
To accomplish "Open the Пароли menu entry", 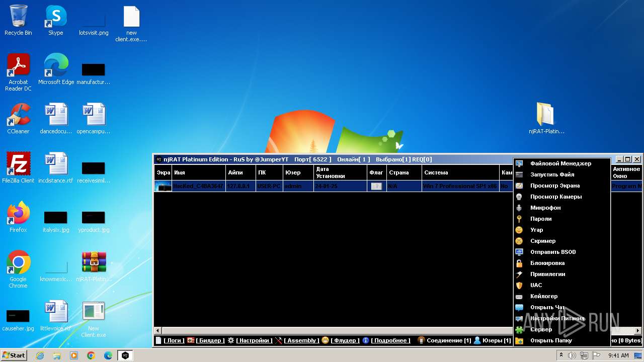I will click(x=561, y=219).
